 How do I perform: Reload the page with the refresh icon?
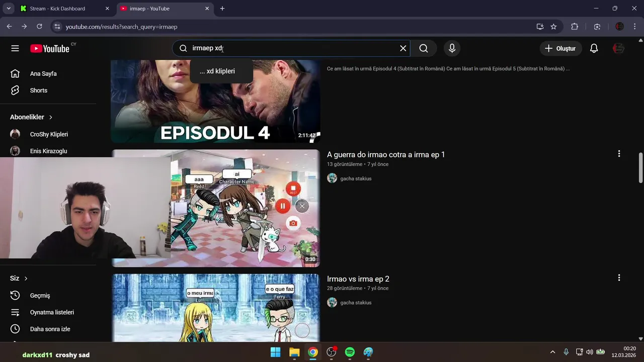40,27
